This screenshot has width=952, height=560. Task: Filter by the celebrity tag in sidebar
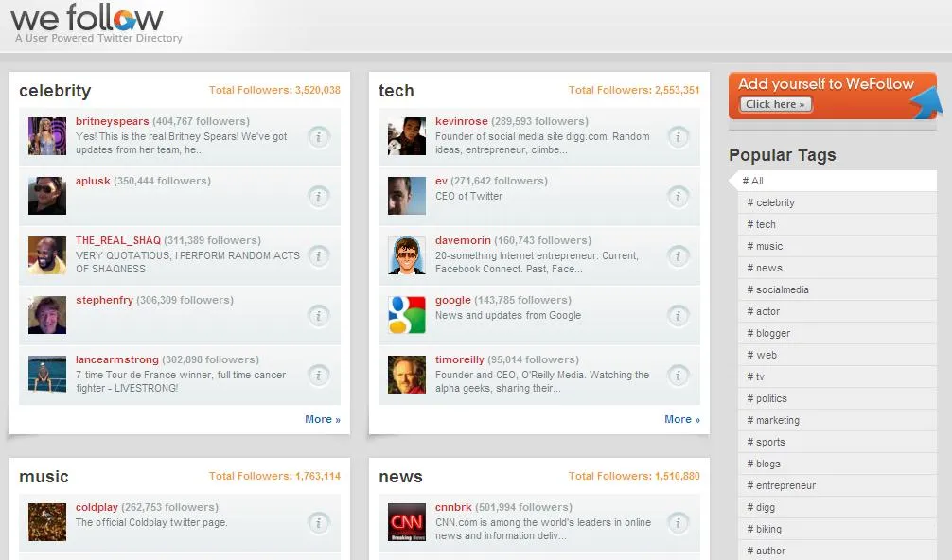coord(837,202)
